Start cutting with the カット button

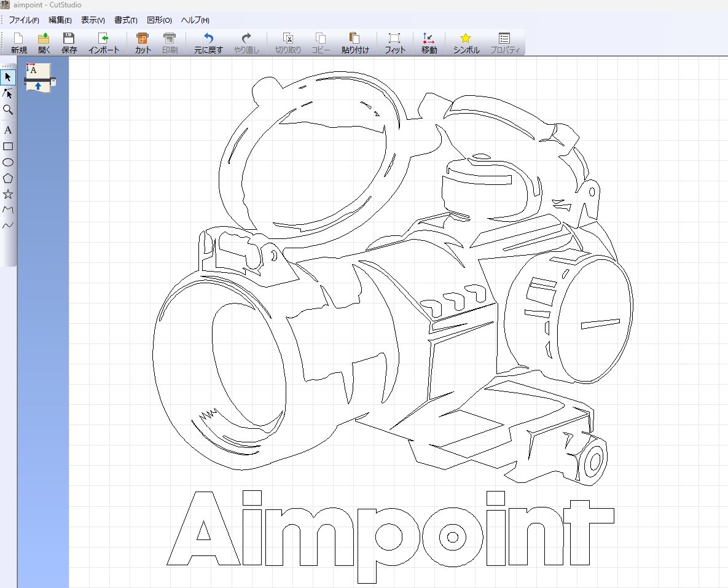[143, 43]
